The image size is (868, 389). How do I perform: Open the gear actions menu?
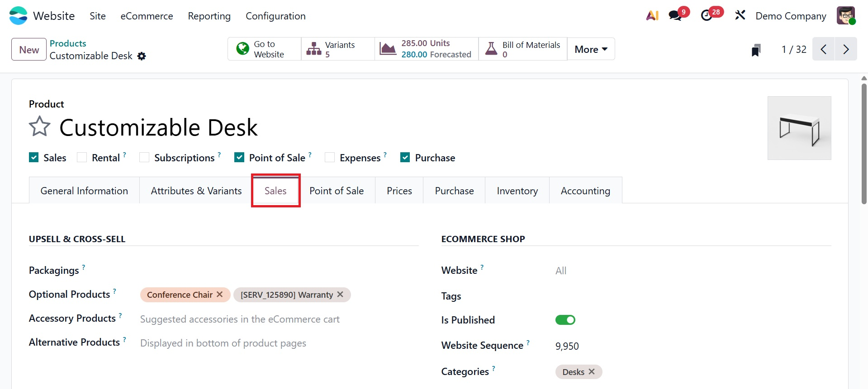coord(142,56)
